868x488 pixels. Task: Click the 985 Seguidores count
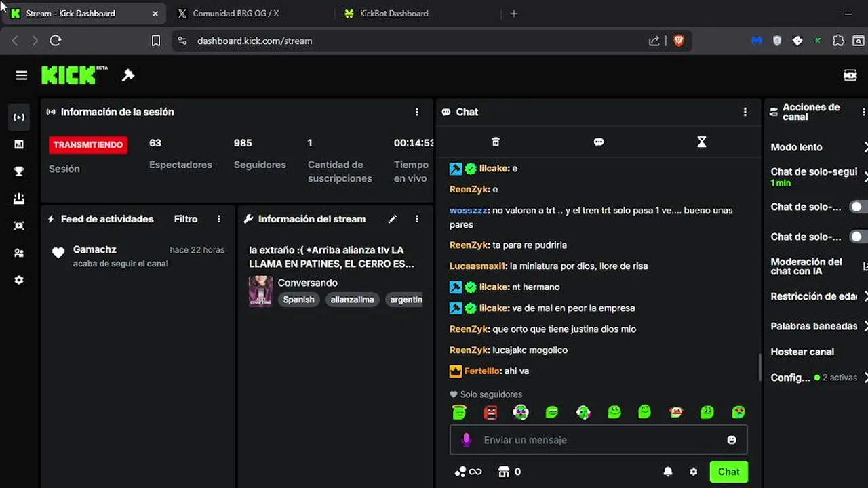click(243, 143)
